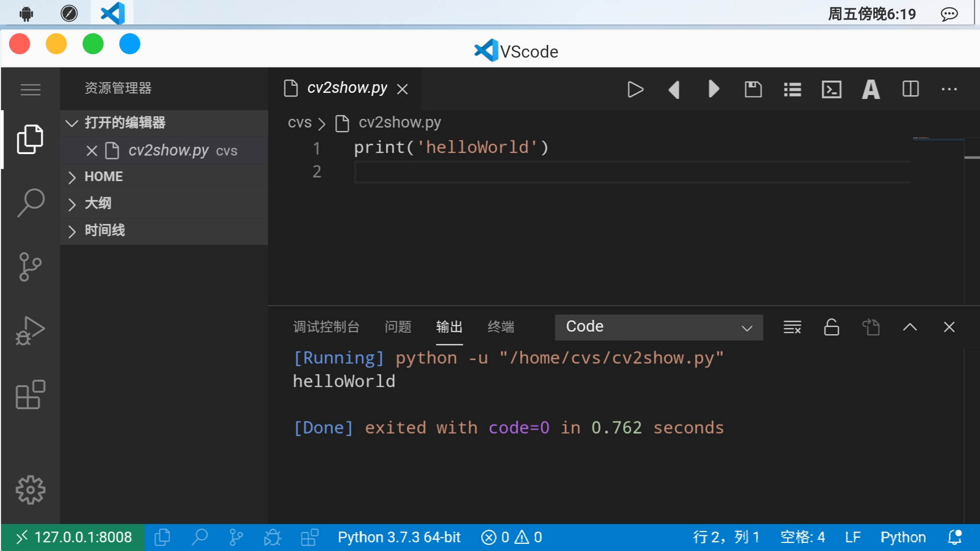
Task: Click 127.0.0.1:8008 in the status bar
Action: point(74,537)
